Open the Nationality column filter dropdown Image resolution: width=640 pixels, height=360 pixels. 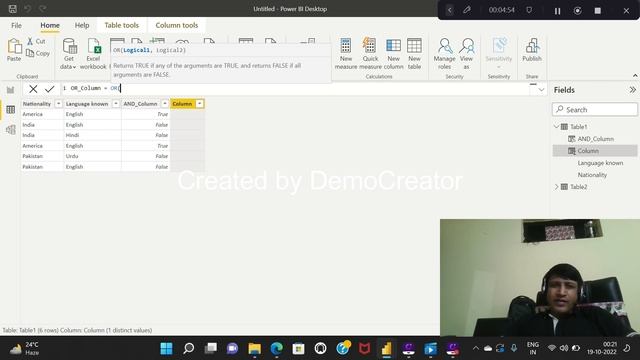(x=58, y=104)
